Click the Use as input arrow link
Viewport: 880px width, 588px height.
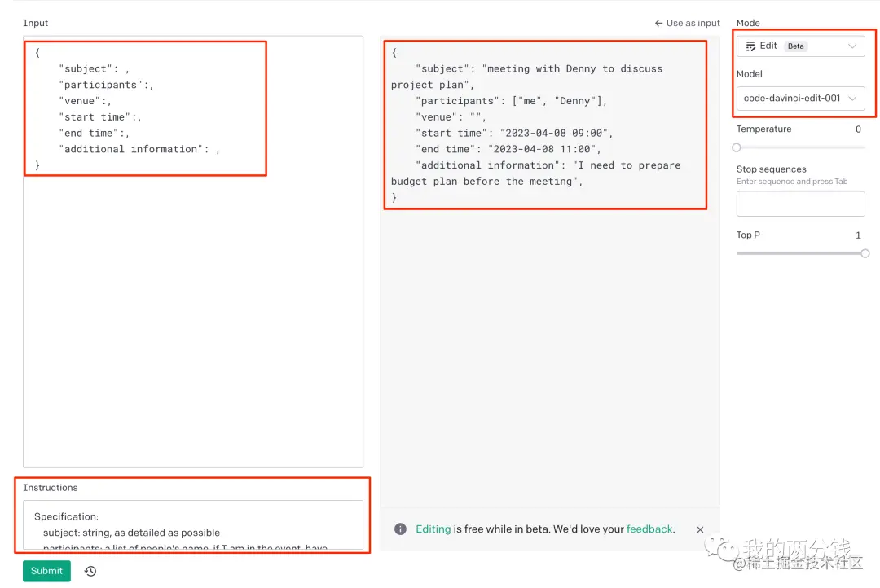(687, 23)
